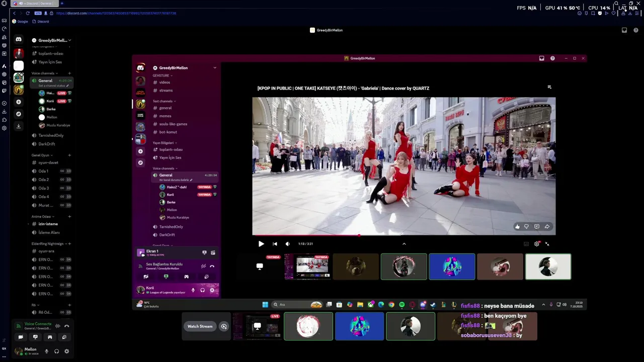Viewport: 644px width, 362px height.
Task: Click video progress bar in streamed video
Action: [404, 235]
